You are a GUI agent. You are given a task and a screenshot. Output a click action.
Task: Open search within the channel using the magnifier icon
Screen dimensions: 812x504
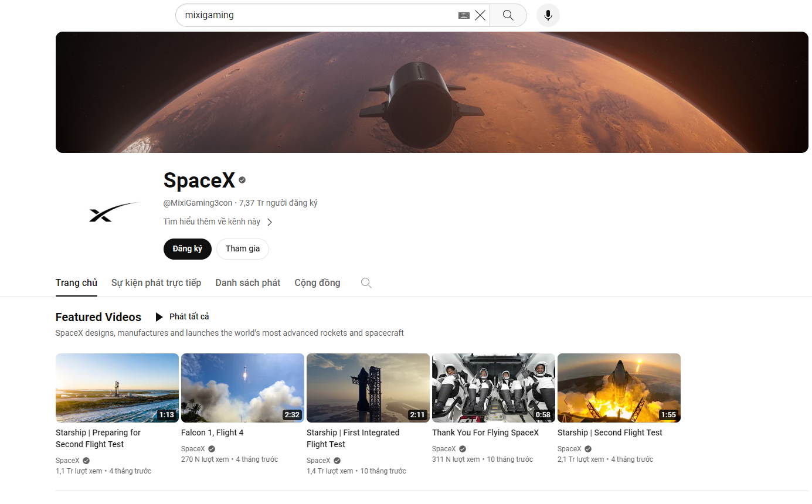(x=366, y=282)
